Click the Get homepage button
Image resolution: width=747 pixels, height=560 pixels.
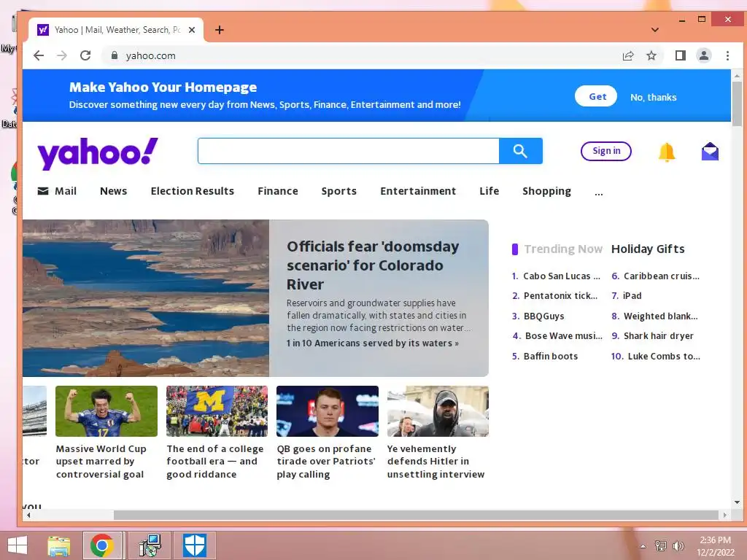(x=596, y=96)
